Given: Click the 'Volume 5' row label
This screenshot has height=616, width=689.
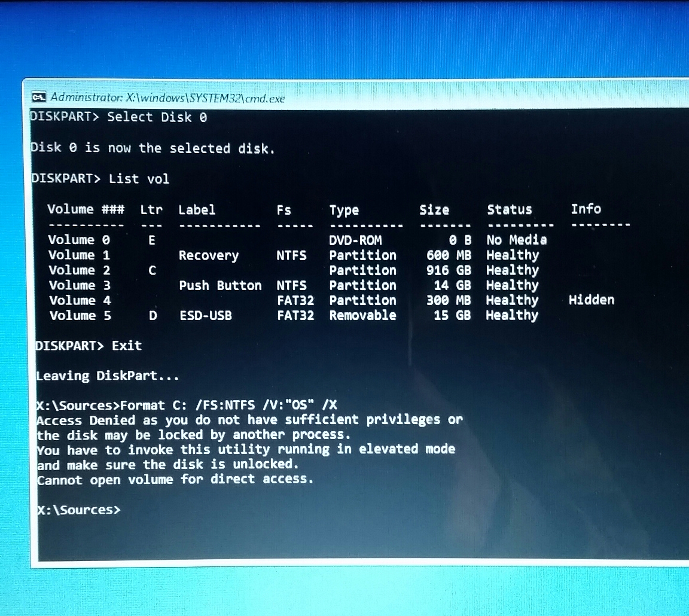Looking at the screenshot, I should click(80, 315).
